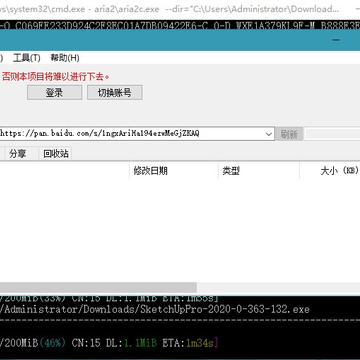The width and height of the screenshot is (360, 360).
Task: Click the empty field right of 刷新
Action: point(333,134)
